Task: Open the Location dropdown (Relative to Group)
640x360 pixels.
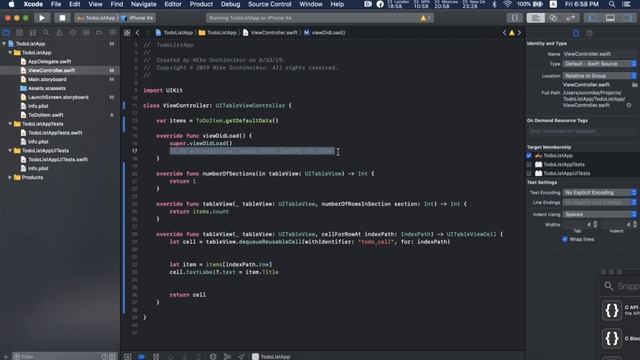Action: point(600,76)
